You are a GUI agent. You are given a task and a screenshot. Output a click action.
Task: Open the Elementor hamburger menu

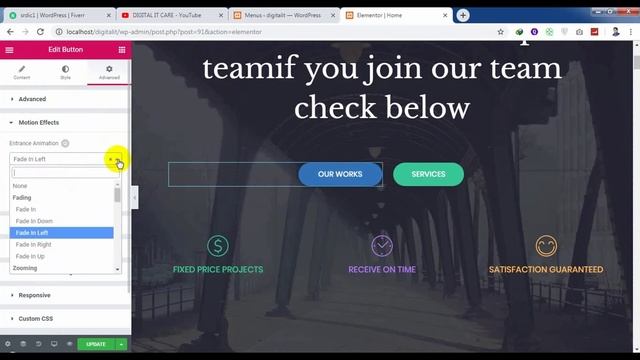9,50
